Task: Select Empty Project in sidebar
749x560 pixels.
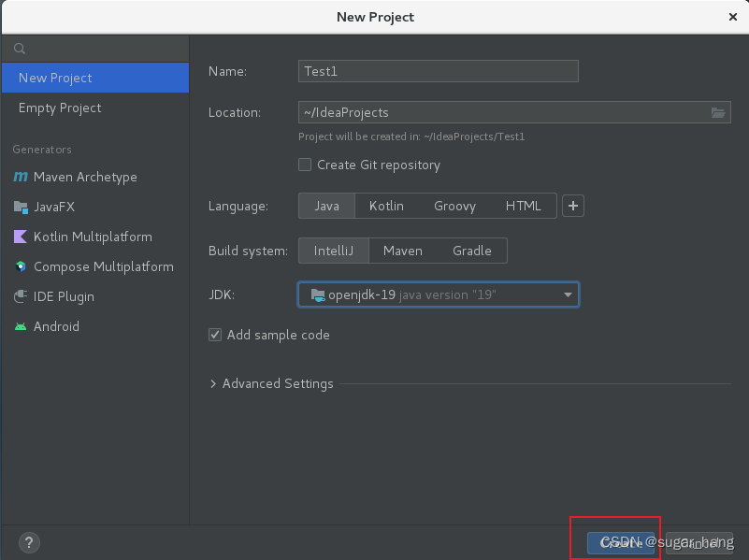Action: pos(95,108)
